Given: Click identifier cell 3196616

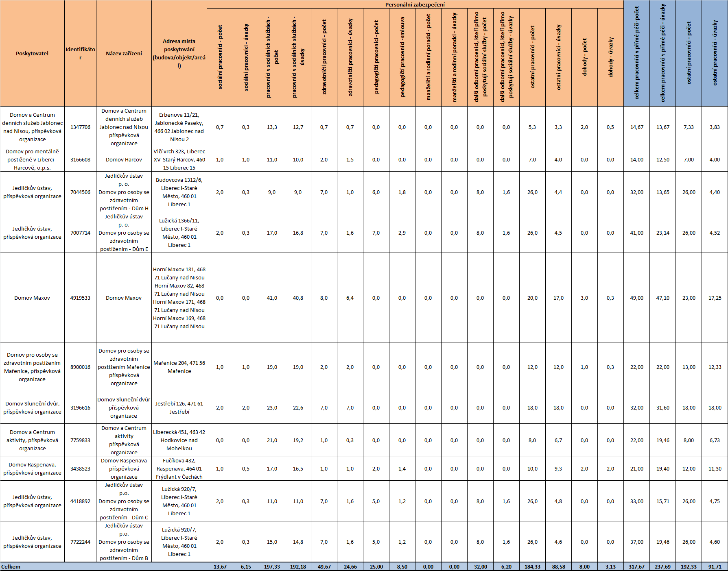Looking at the screenshot, I should point(80,408).
